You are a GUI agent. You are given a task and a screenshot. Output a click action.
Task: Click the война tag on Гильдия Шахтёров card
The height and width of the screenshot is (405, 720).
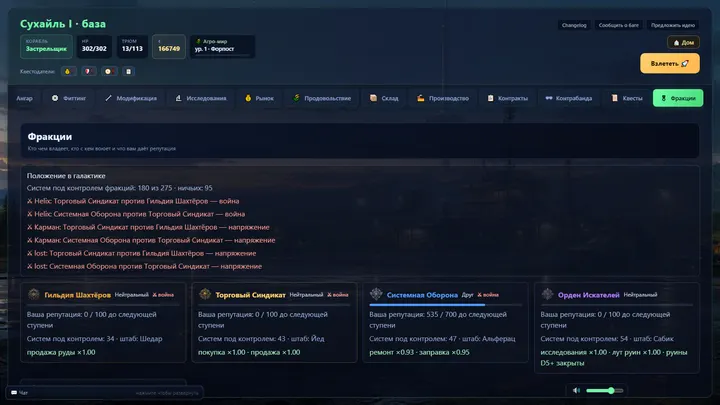point(163,295)
